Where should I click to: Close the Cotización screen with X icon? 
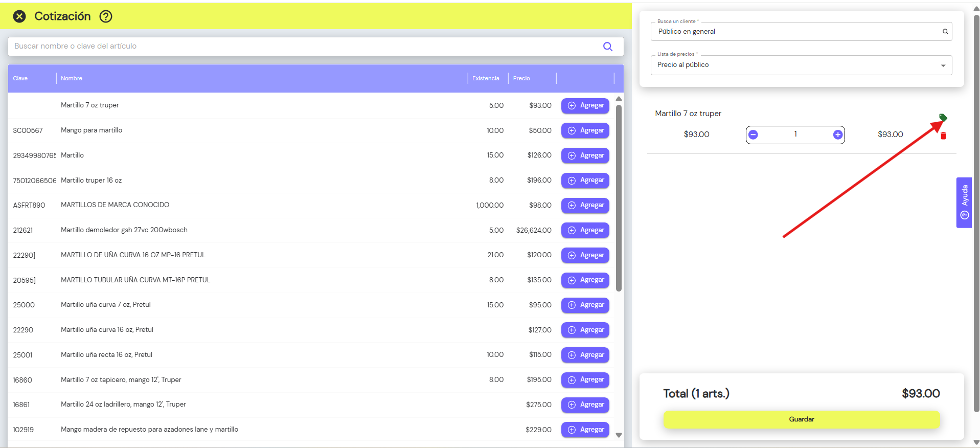tap(19, 16)
